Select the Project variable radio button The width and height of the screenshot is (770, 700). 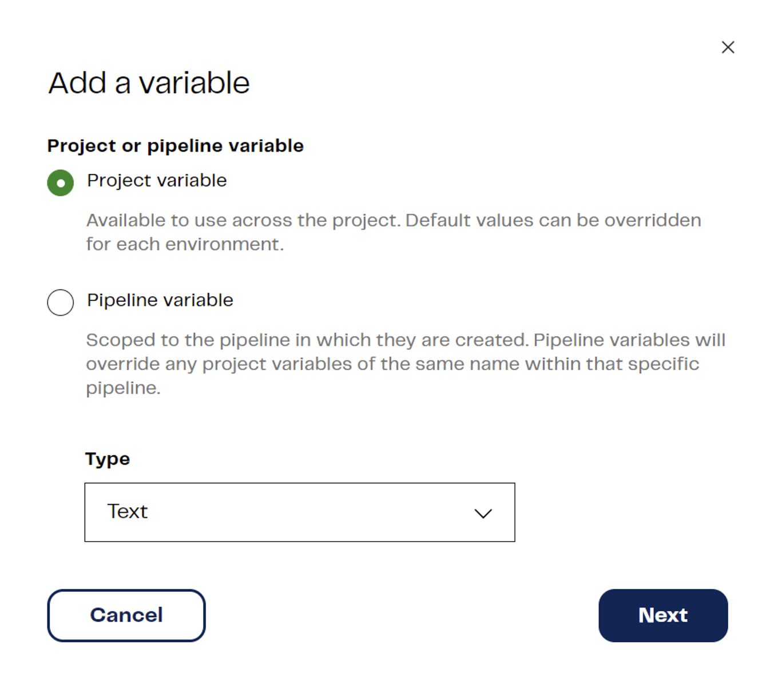(60, 182)
